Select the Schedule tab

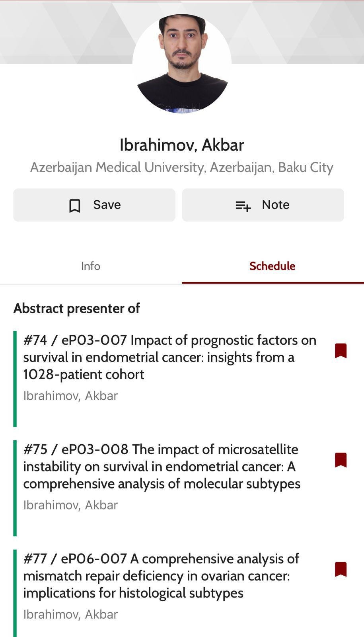[272, 266]
